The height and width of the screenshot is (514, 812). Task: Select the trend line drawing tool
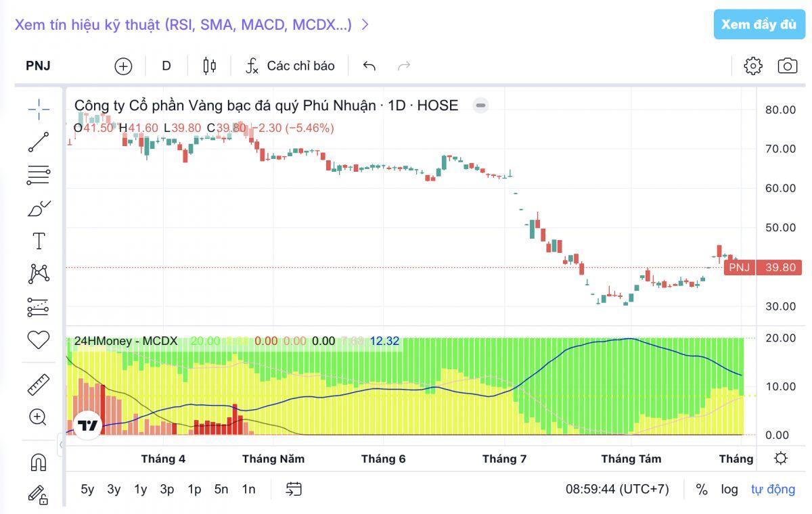coord(39,142)
